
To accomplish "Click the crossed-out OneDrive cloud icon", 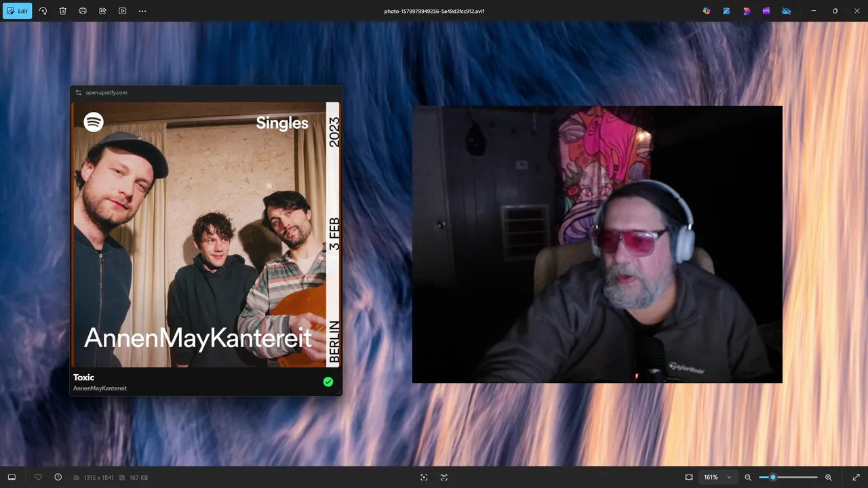I will point(786,11).
